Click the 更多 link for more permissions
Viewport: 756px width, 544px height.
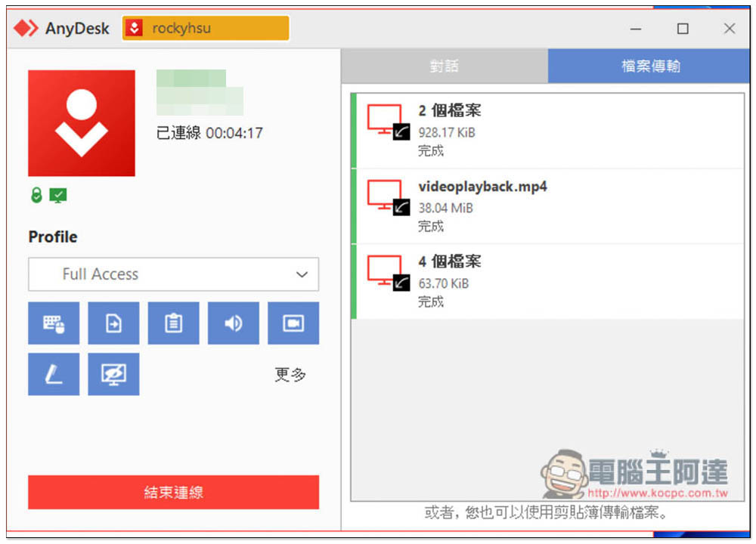point(290,375)
